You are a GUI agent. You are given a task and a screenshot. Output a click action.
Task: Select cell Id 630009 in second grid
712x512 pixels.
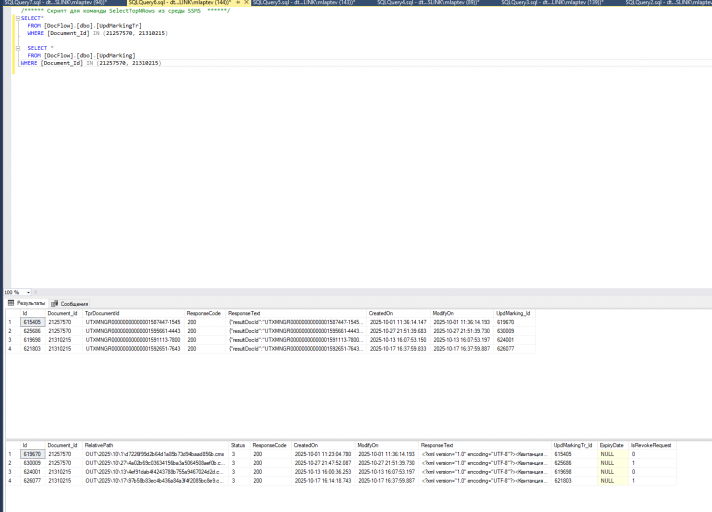pyautogui.click(x=33, y=463)
